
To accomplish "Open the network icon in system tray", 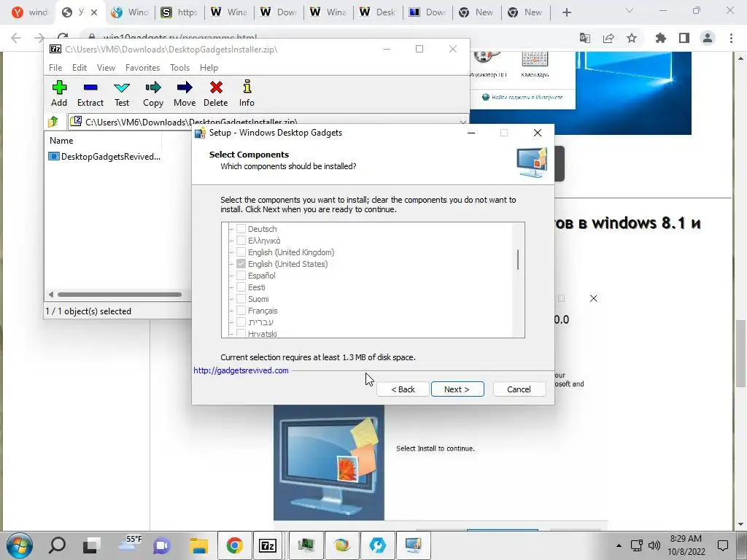I will coord(636,545).
